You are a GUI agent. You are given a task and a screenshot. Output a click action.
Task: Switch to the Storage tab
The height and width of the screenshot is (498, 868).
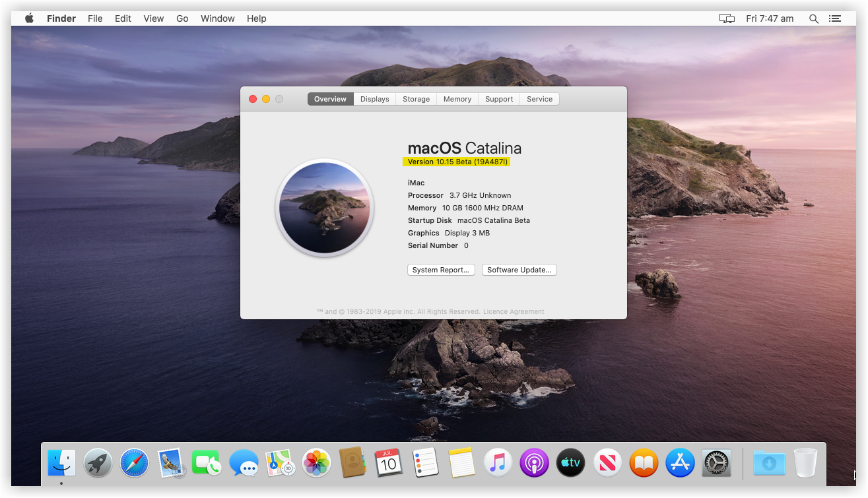click(417, 99)
